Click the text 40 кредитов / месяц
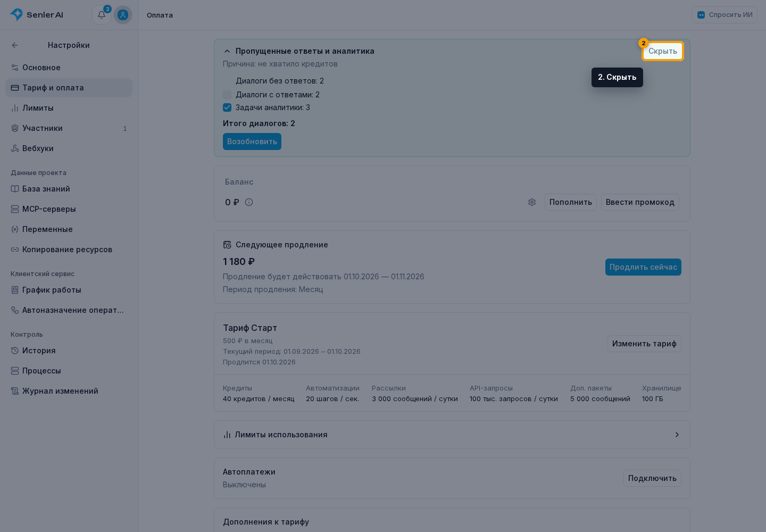Screen dimensions: 766x532 [259, 399]
